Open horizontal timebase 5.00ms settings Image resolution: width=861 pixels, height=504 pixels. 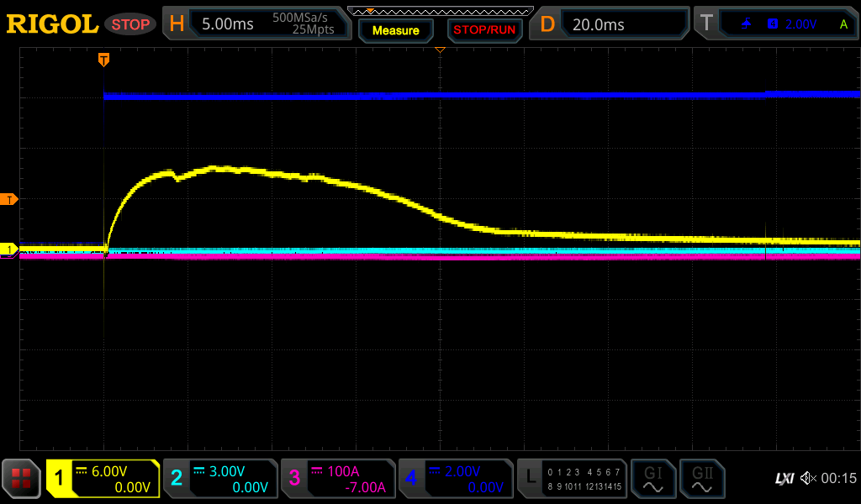[256, 24]
